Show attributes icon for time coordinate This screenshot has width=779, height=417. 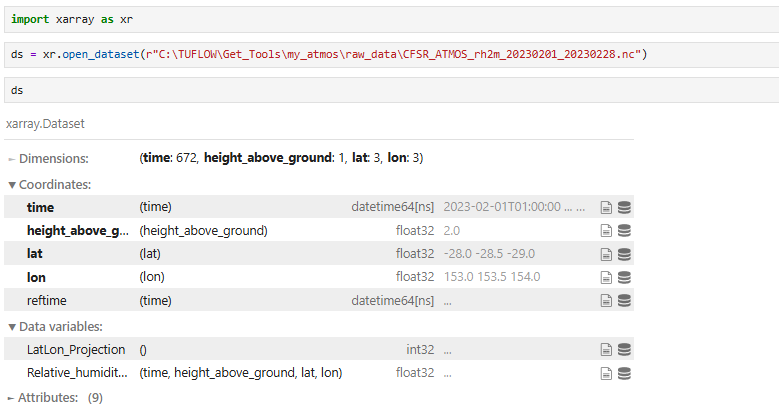point(606,208)
